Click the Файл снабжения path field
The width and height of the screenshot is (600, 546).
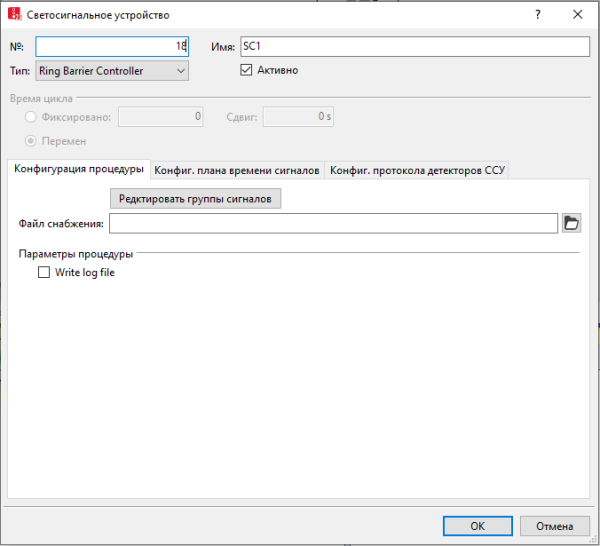tap(333, 223)
